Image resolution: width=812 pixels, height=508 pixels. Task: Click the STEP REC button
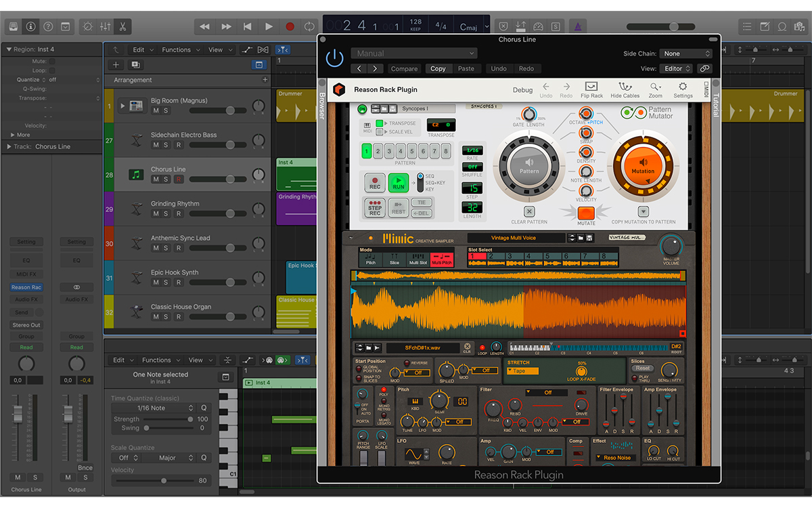pos(375,207)
